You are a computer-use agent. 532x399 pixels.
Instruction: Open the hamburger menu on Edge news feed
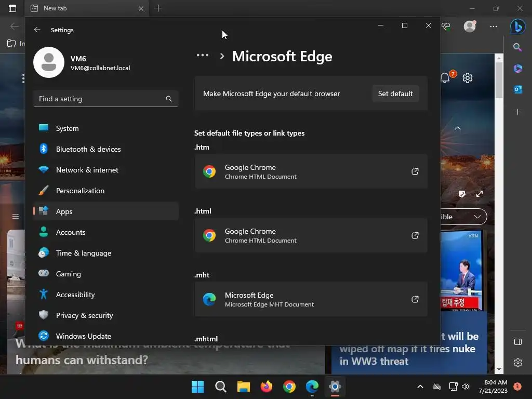16,216
